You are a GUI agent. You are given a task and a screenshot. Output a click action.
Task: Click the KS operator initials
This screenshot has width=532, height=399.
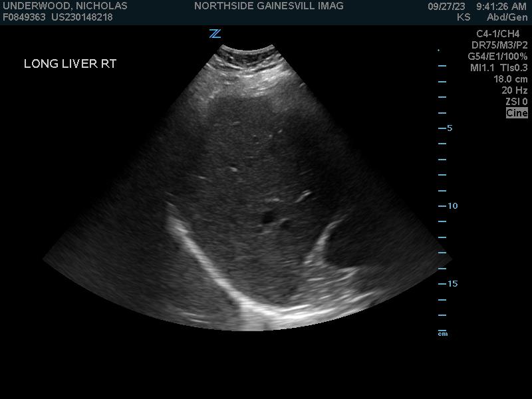point(464,17)
